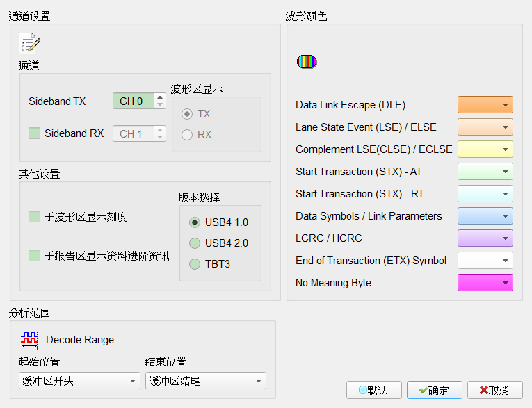The width and height of the screenshot is (532, 408).
Task: Select the TX waveform display radio
Action: 187,114
